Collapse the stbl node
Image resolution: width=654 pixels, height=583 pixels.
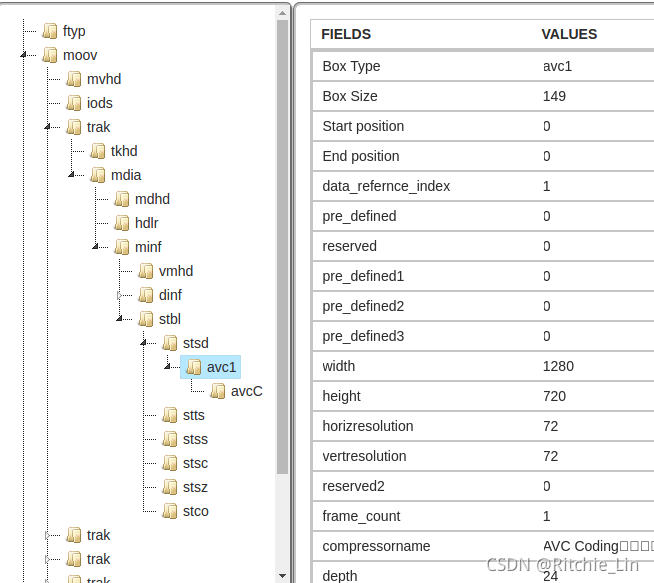(119, 319)
